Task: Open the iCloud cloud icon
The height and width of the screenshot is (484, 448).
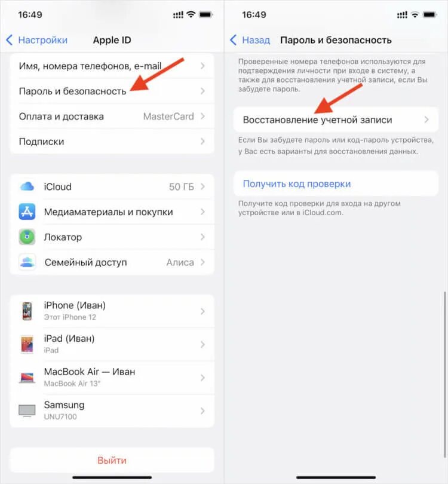Action: pyautogui.click(x=27, y=186)
